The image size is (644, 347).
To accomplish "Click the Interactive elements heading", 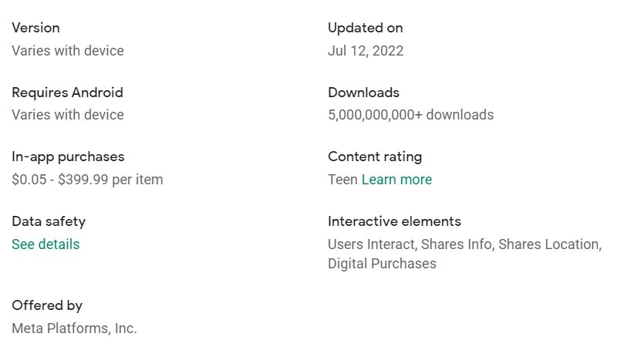I will pyautogui.click(x=394, y=221).
